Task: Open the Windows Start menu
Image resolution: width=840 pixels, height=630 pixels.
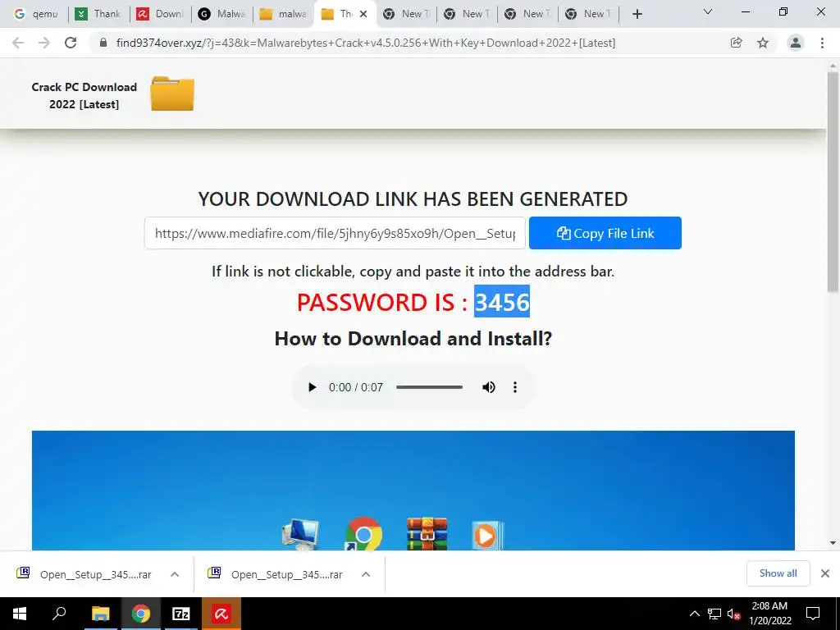Action: pos(20,614)
